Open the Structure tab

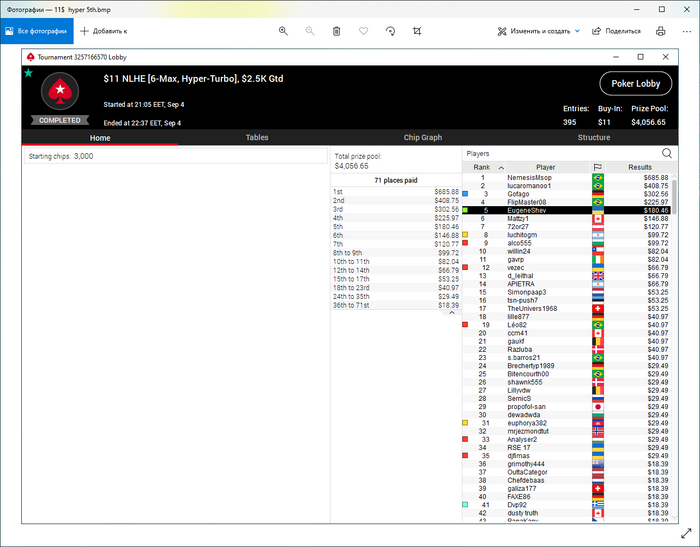[594, 138]
